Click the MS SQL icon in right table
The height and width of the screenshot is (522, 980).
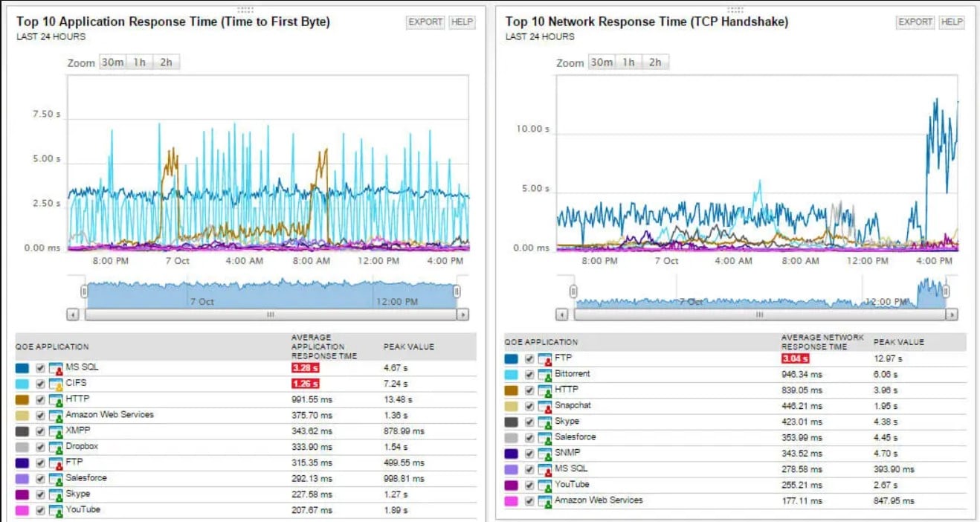click(x=545, y=469)
